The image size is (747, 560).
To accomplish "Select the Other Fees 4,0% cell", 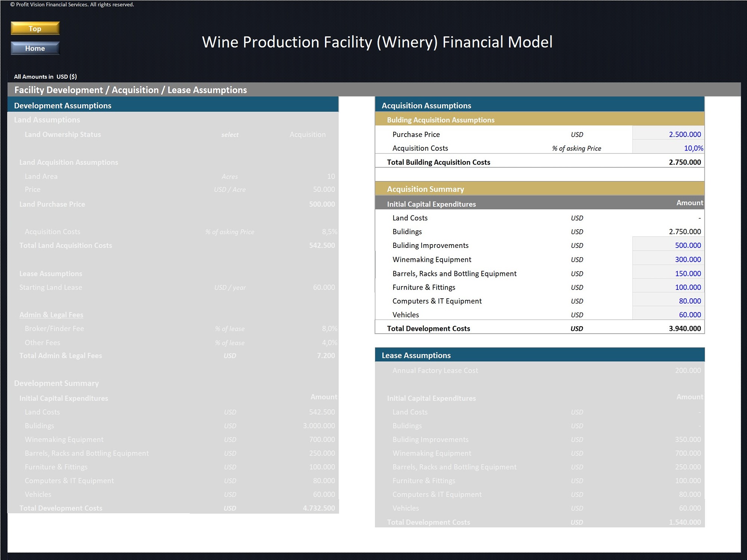I will click(x=329, y=342).
